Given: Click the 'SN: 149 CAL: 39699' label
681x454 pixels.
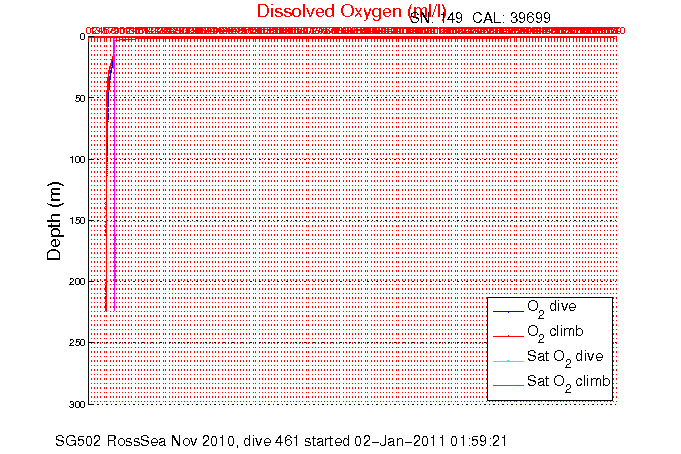Looking at the screenshot, I should [x=480, y=18].
